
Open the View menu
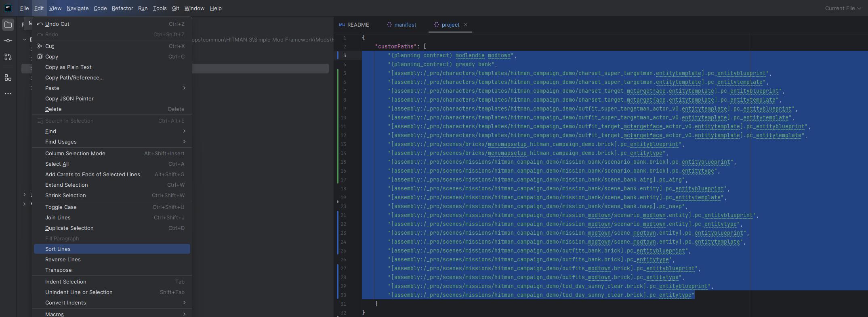[55, 8]
